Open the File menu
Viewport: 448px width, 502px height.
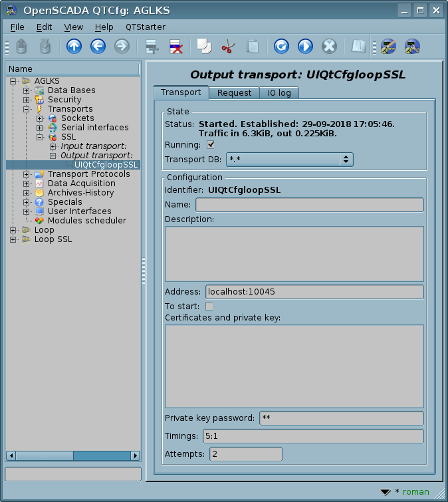coord(17,27)
